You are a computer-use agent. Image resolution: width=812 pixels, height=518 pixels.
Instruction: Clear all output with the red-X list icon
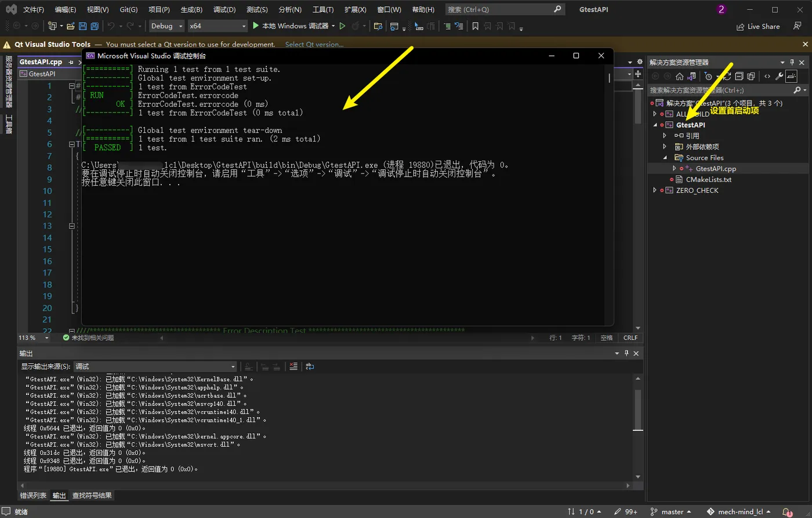coord(293,366)
